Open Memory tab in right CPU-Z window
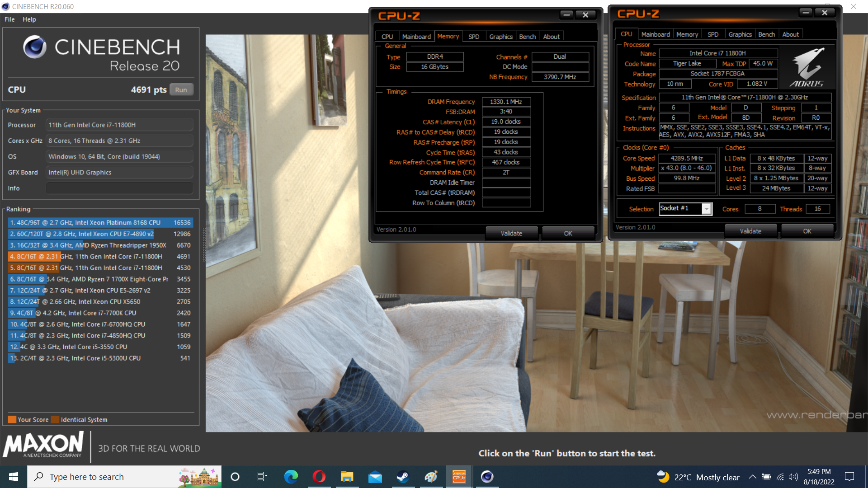 [687, 34]
